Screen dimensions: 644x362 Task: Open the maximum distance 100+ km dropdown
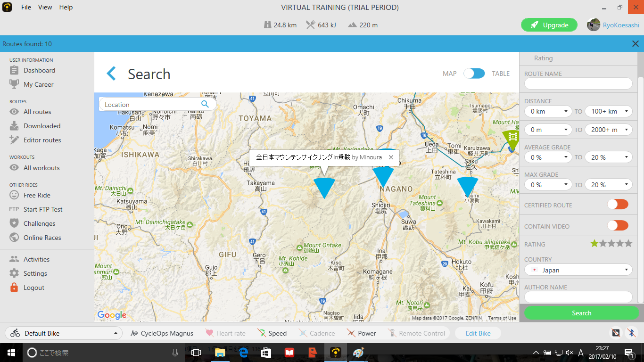coord(608,111)
